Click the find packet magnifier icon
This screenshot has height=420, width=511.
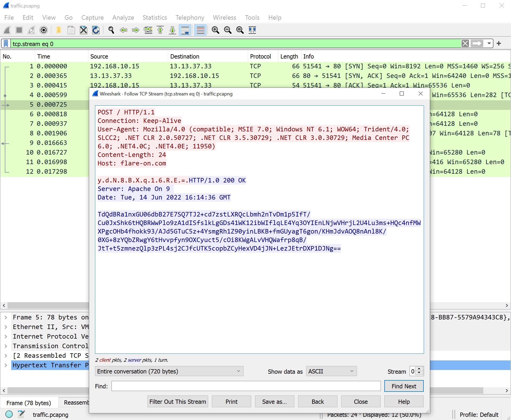[111, 30]
